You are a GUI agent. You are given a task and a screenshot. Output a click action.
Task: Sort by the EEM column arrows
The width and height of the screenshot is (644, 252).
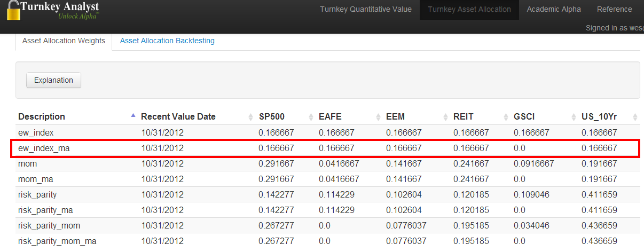click(x=446, y=117)
